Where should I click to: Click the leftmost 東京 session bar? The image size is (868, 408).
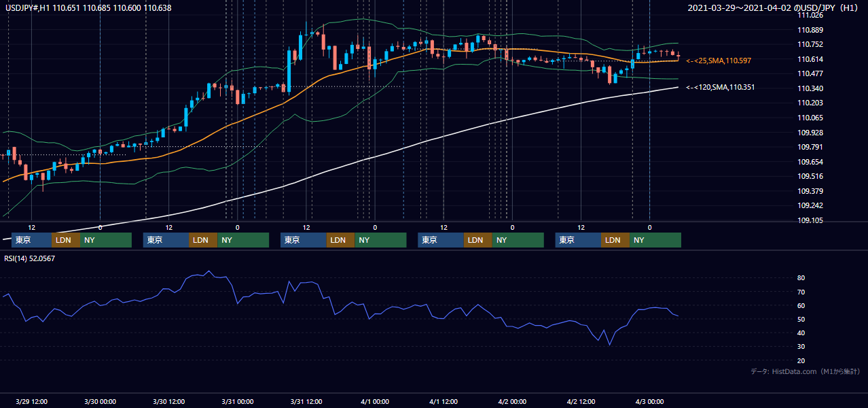click(x=31, y=240)
